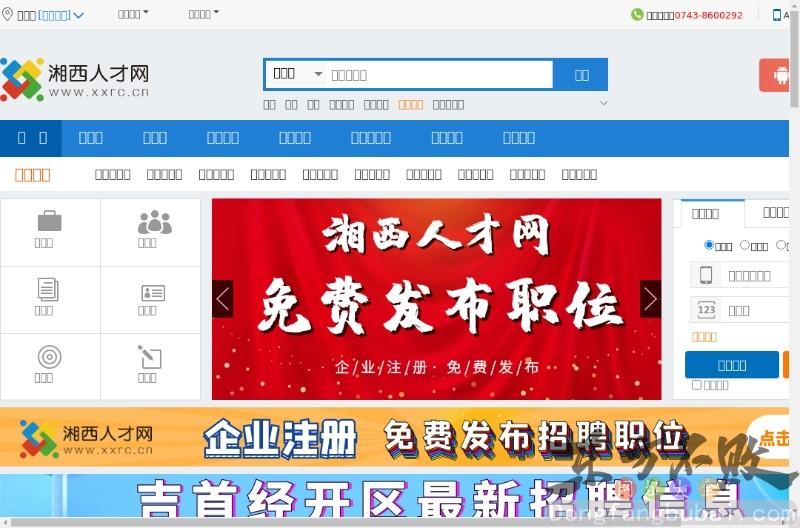This screenshot has width=800, height=528.
Task: Open the first caret dropdown menu in top bar
Action: tap(133, 14)
